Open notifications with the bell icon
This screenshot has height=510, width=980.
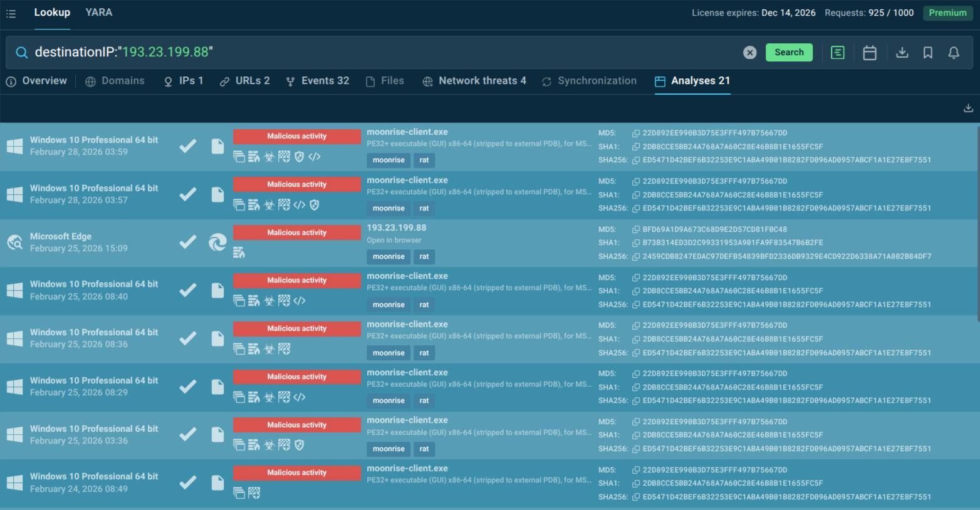point(954,53)
